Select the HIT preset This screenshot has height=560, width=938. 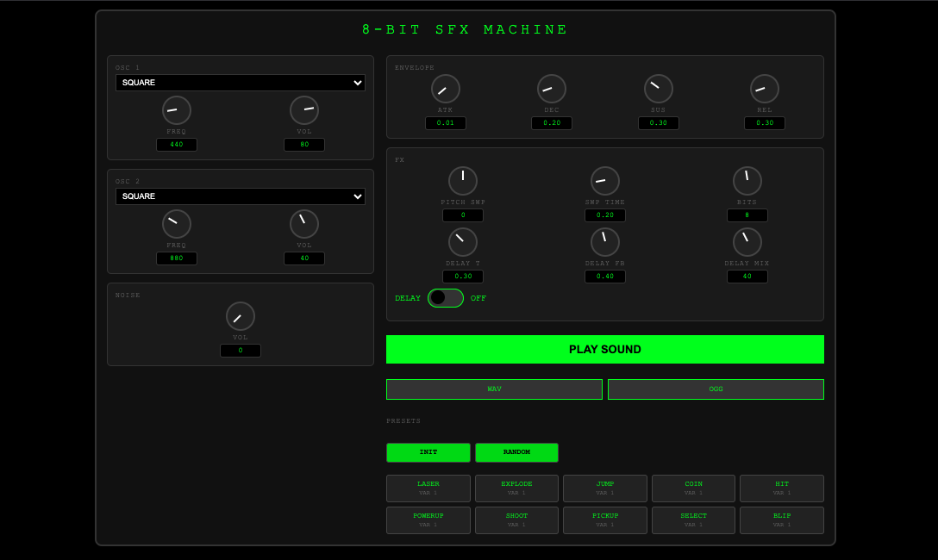click(782, 488)
